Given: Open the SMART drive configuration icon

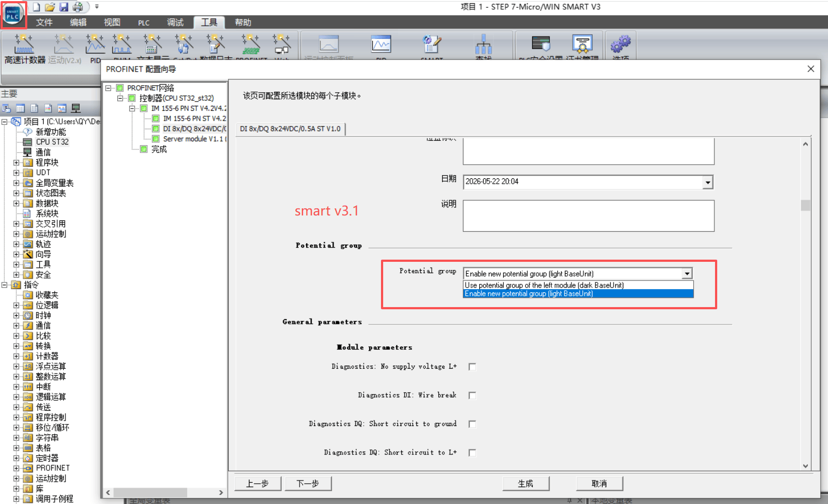Looking at the screenshot, I should point(431,45).
